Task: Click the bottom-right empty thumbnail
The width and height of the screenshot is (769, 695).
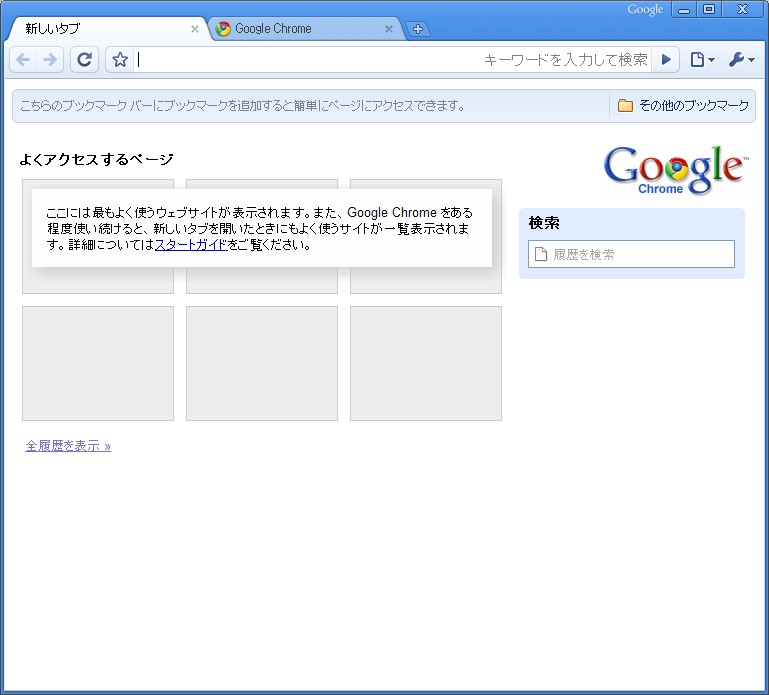Action: (426, 363)
